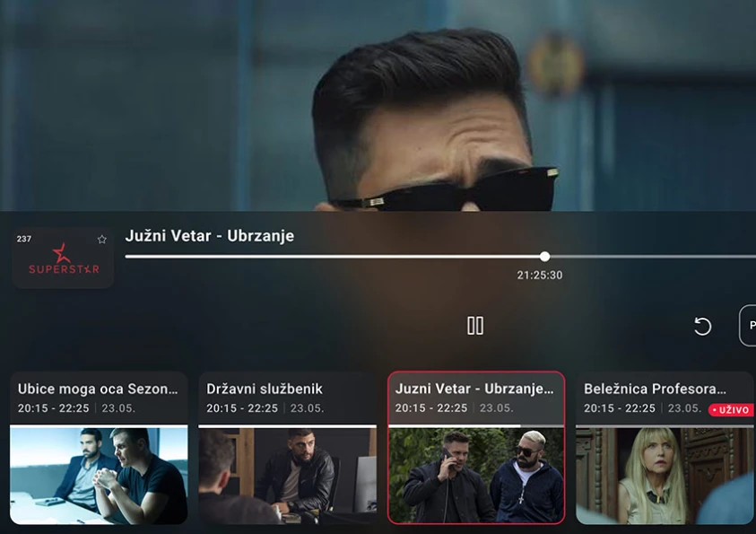756x534 pixels.
Task: Open the Državni službenik program title
Action: (265, 389)
